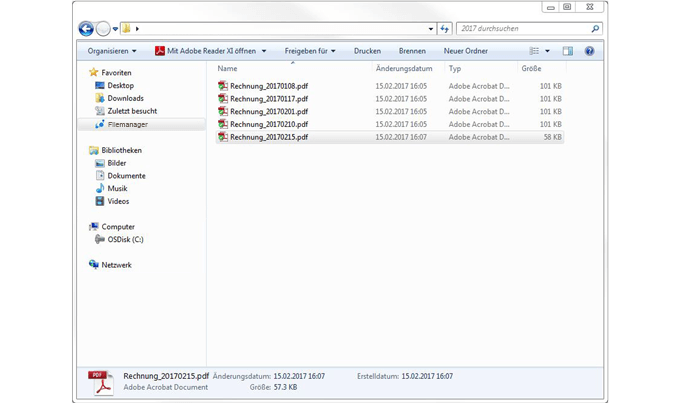Open the Organisieren dropdown menu

[111, 51]
